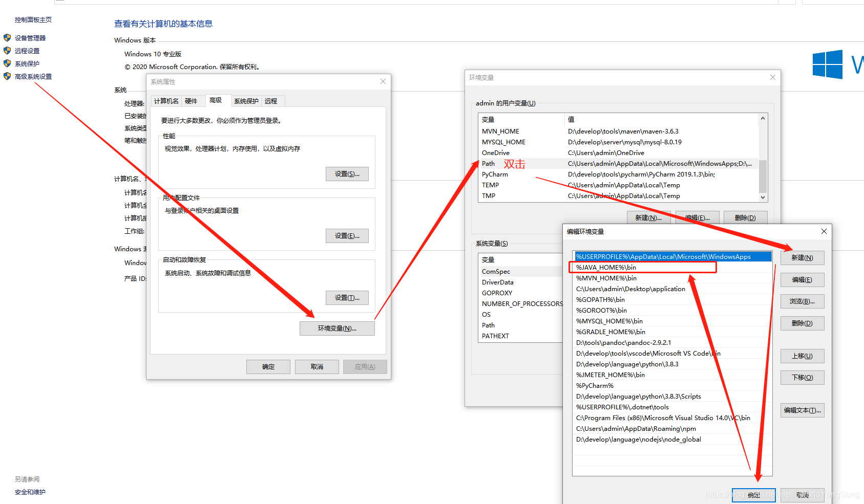Image resolution: width=864 pixels, height=504 pixels.
Task: Open 设备管理器 link in the sidebar
Action: [30, 38]
